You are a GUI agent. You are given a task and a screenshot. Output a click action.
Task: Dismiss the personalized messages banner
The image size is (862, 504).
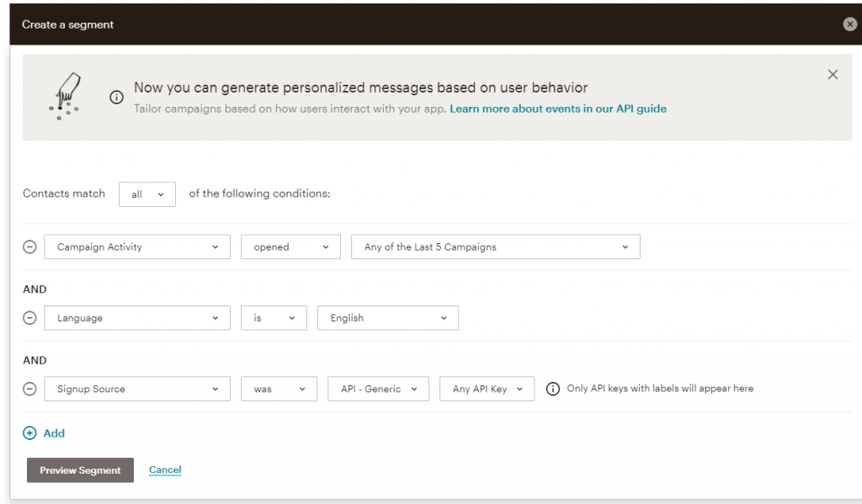tap(833, 75)
